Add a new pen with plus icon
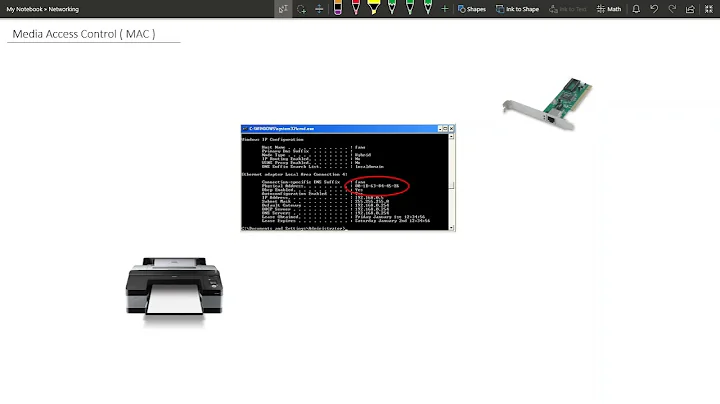The height and width of the screenshot is (404, 720). pos(444,9)
